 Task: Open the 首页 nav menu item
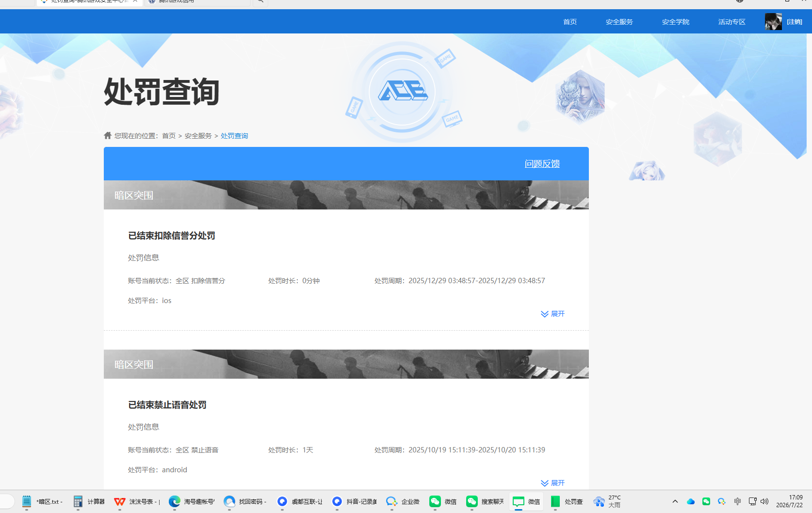[x=570, y=22]
